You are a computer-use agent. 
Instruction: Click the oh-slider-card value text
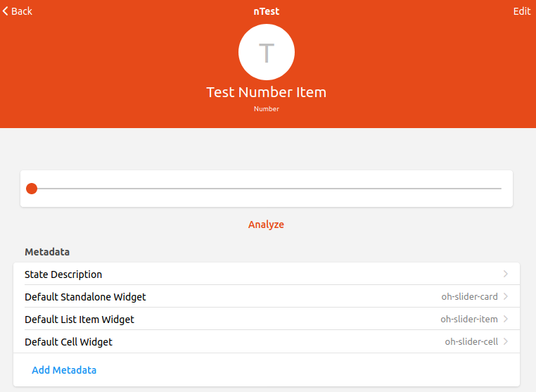pyautogui.click(x=469, y=297)
